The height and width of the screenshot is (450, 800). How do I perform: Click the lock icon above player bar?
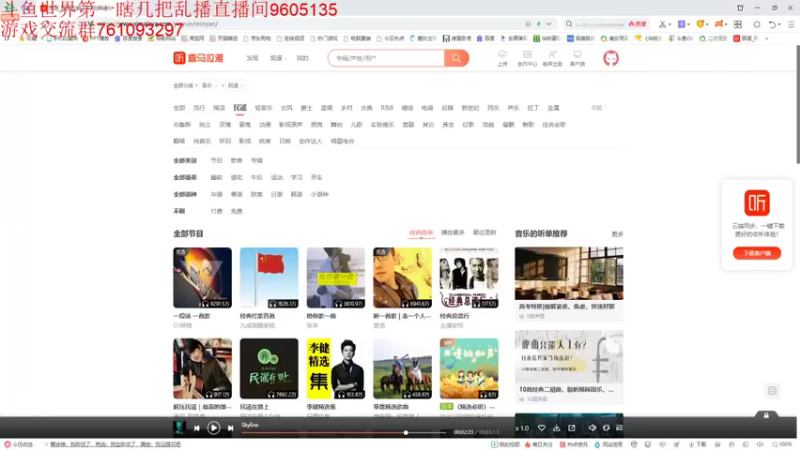[x=766, y=415]
